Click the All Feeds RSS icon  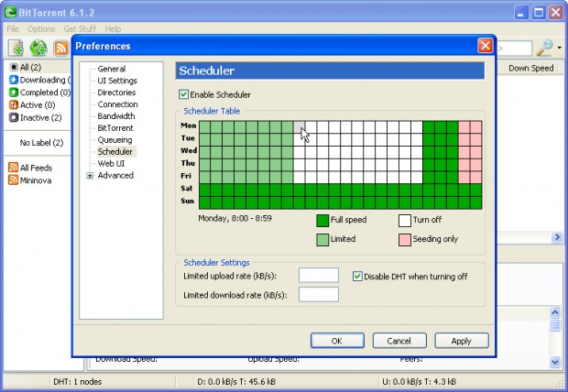coord(14,168)
